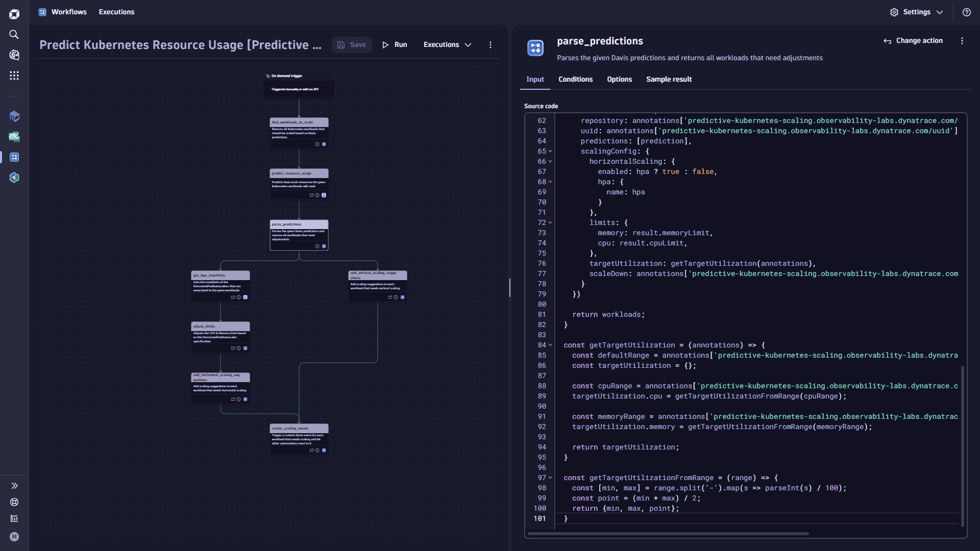
Task: Collapse code fold at line 84
Action: [x=550, y=345]
